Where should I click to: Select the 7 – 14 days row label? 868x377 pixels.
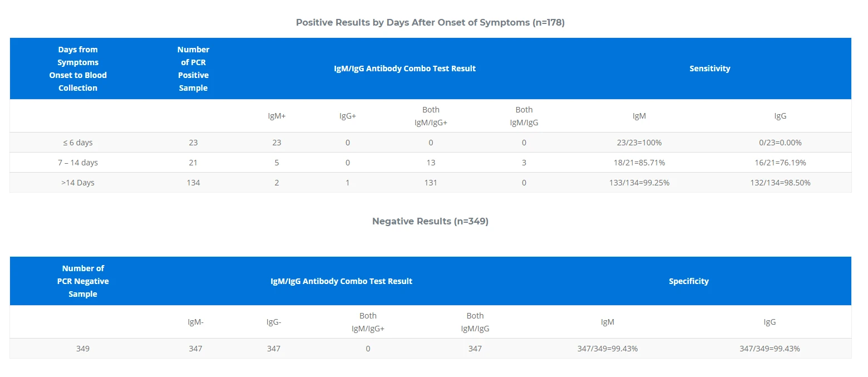pyautogui.click(x=78, y=163)
